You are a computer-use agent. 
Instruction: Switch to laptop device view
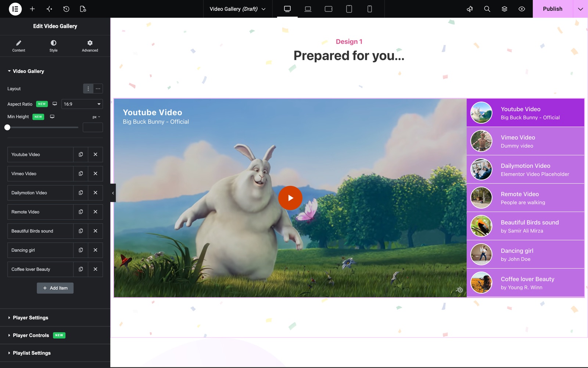tap(308, 9)
